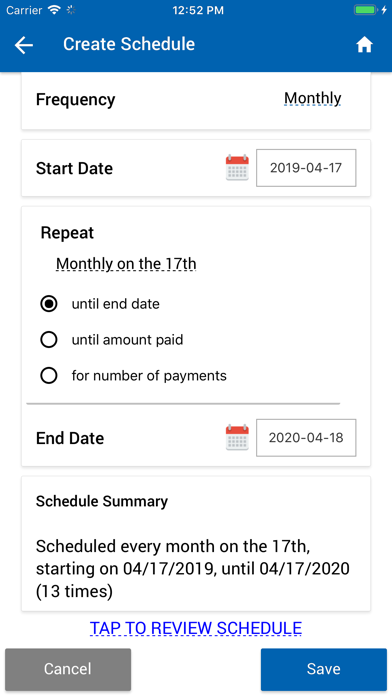Select 'until end date' radio option
The height and width of the screenshot is (696, 392).
click(49, 304)
